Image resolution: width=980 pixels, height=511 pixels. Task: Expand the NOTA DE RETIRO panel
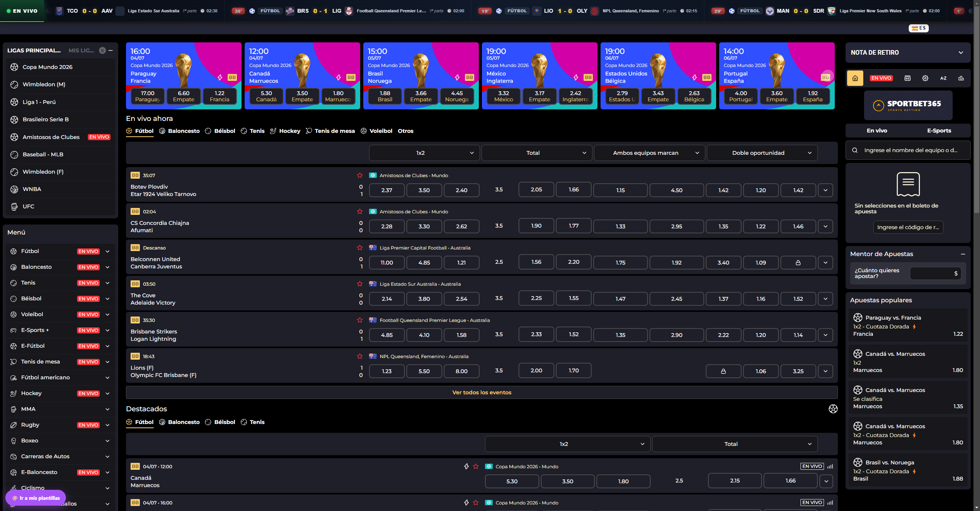(x=908, y=52)
